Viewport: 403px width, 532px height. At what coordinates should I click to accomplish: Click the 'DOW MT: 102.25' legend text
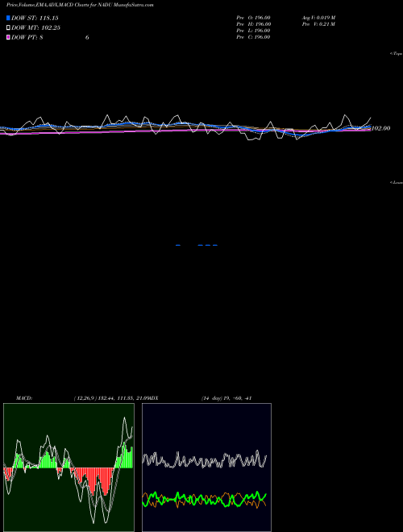coord(36,28)
